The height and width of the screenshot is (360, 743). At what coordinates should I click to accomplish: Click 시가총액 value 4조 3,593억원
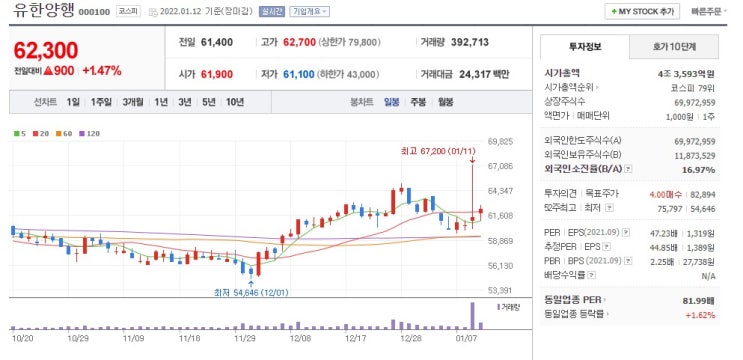686,73
